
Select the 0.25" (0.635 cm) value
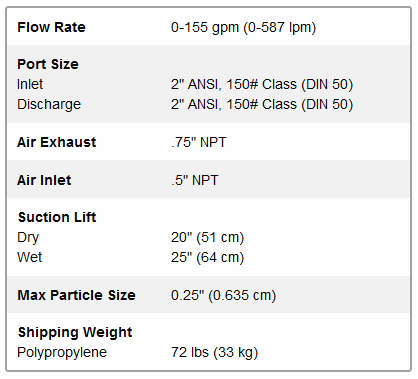pos(224,296)
